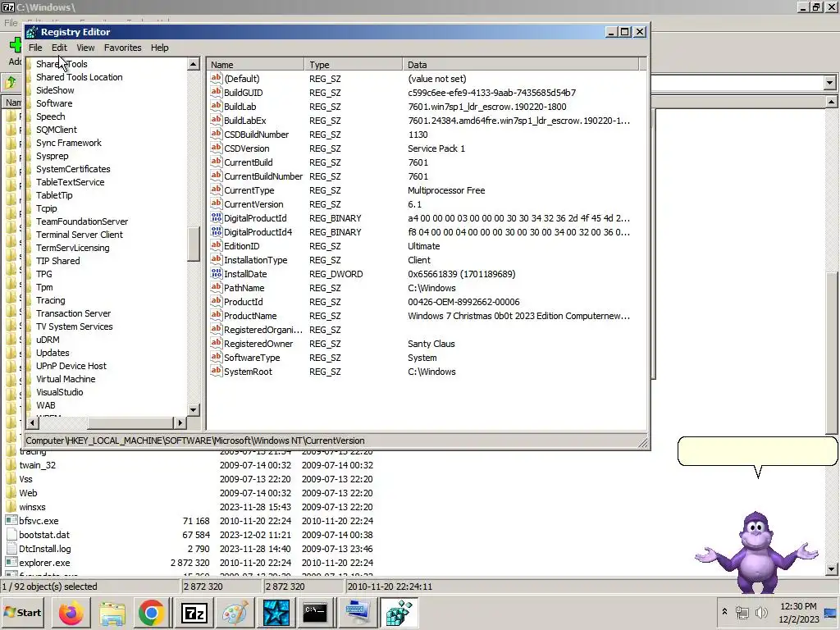Open Firefox from the taskbar

click(x=71, y=613)
